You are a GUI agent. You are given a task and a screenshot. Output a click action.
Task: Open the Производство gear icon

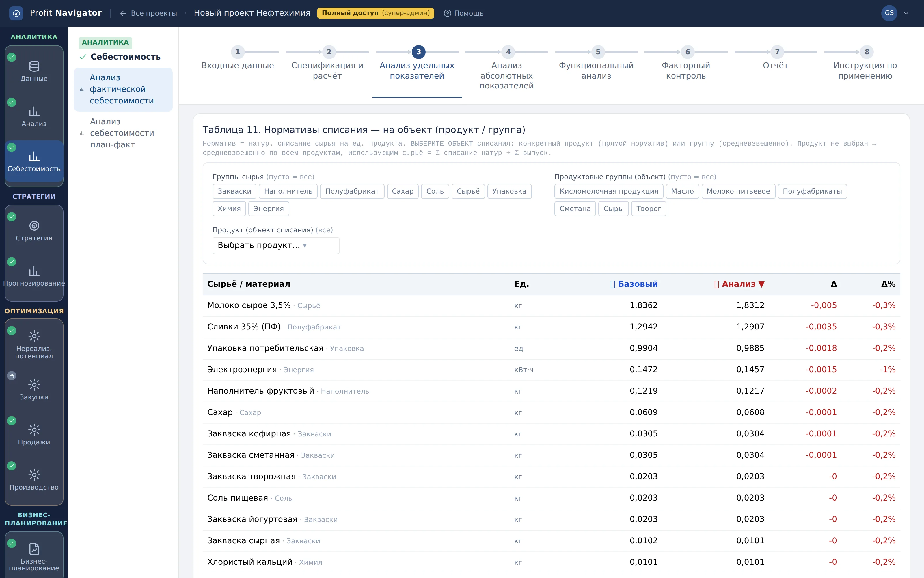click(x=34, y=475)
